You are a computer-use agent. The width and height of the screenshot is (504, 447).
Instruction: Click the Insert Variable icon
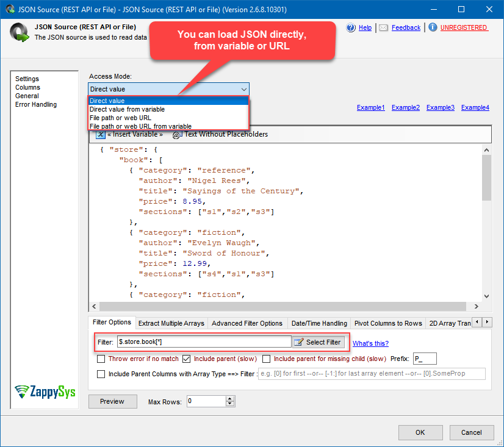click(x=101, y=135)
